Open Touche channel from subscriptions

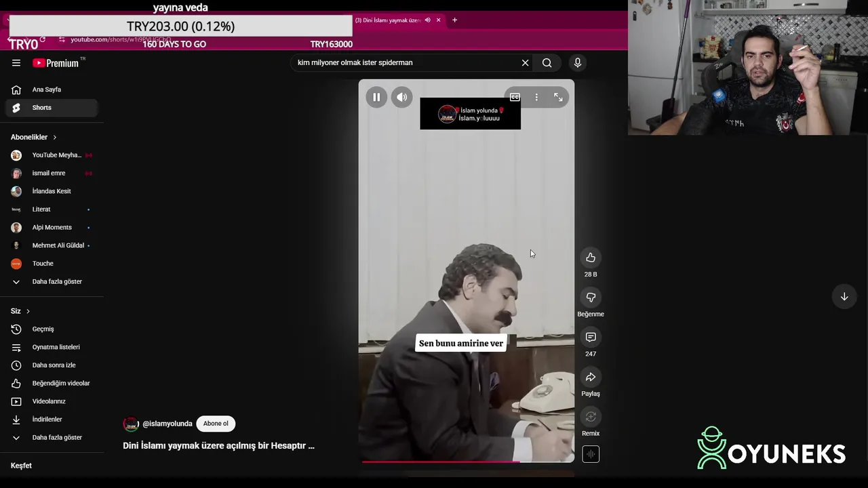52,264
